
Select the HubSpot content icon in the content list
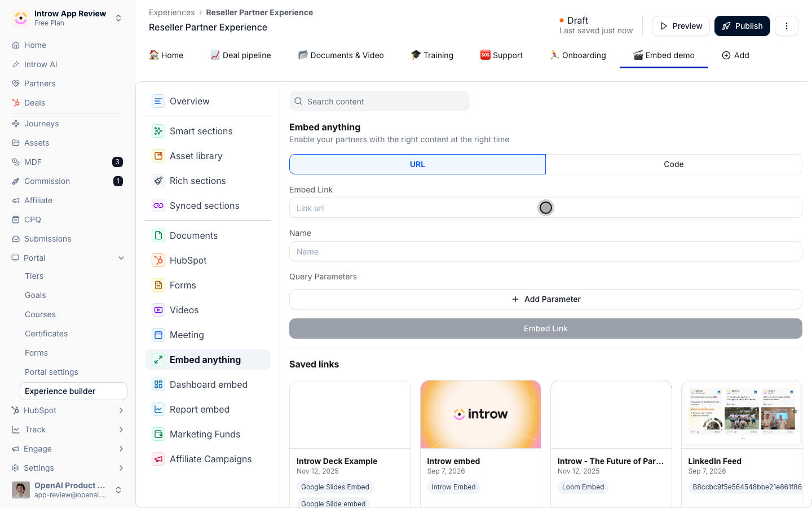pos(158,260)
